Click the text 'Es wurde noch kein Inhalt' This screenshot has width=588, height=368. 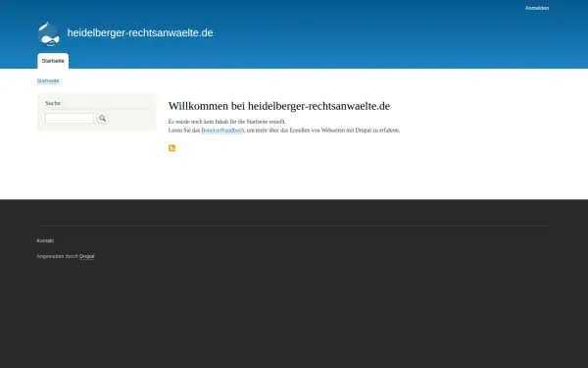click(x=198, y=122)
